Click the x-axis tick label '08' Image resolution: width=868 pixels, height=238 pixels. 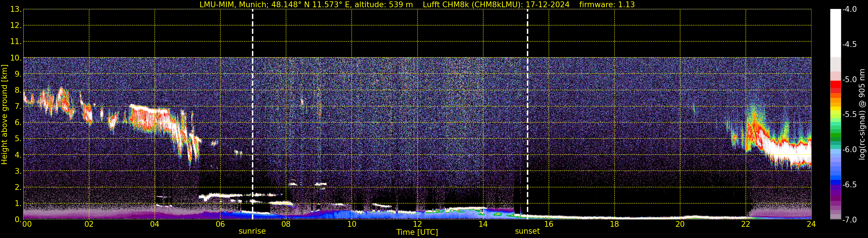pyautogui.click(x=286, y=224)
